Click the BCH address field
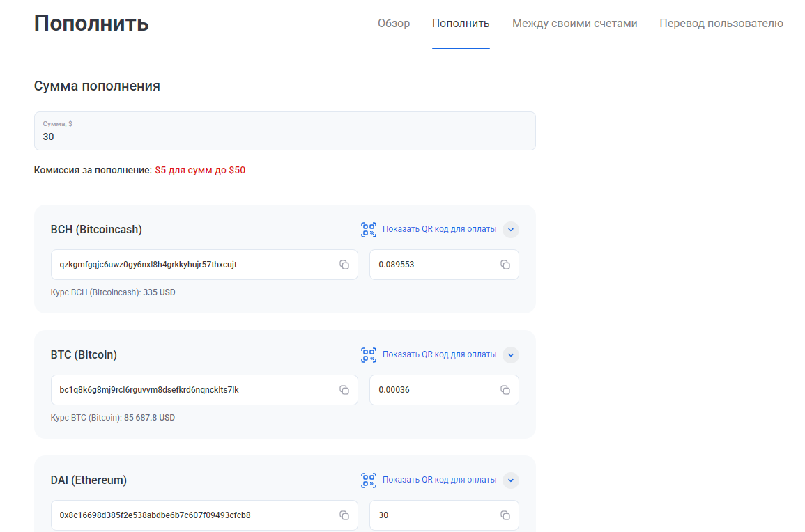This screenshot has height=532, width=805. [x=204, y=265]
